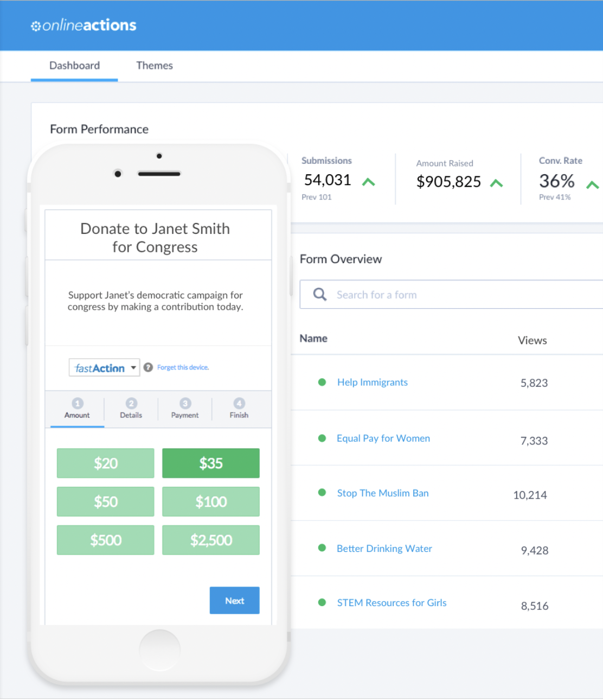Choose the $100 donation amount
The image size is (603, 700).
211,501
